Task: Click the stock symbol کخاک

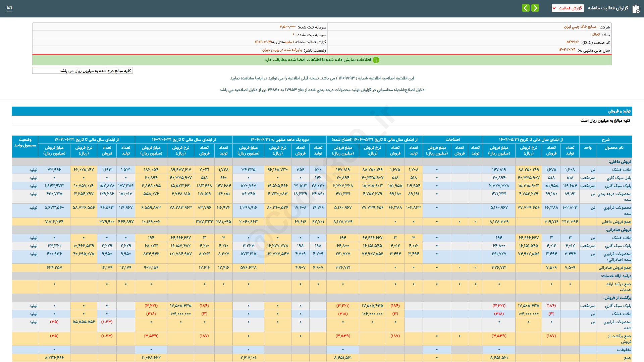Action: (596, 35)
